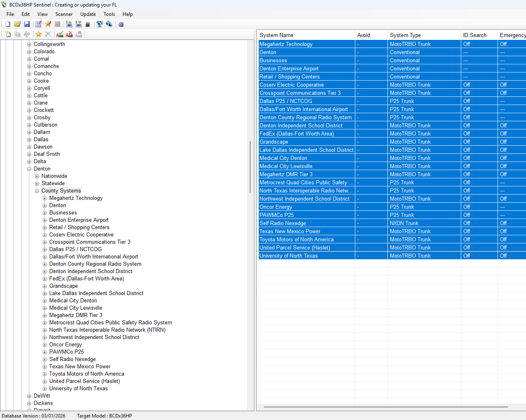The height and width of the screenshot is (420, 526).
Task: Expand the Megahertz Technology tree node
Action: tap(45, 198)
